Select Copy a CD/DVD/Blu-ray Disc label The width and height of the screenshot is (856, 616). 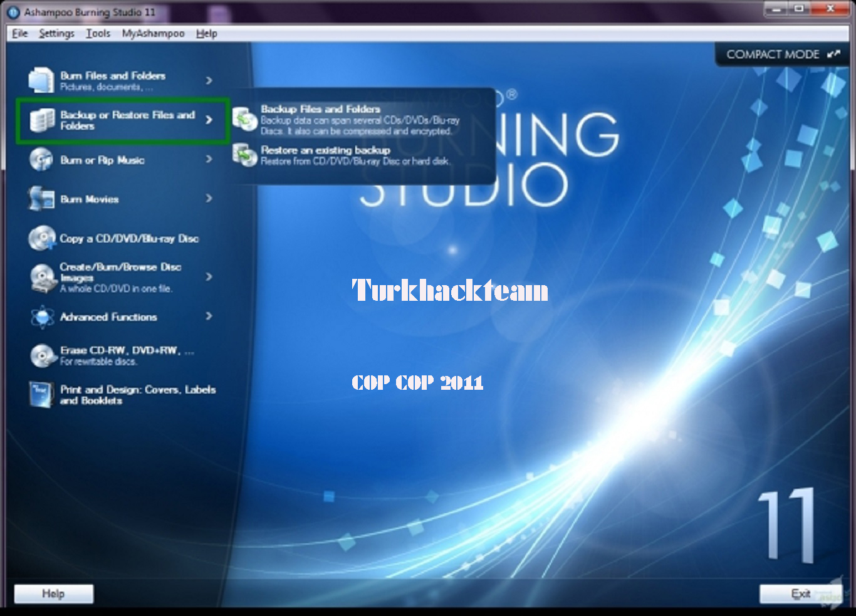129,239
